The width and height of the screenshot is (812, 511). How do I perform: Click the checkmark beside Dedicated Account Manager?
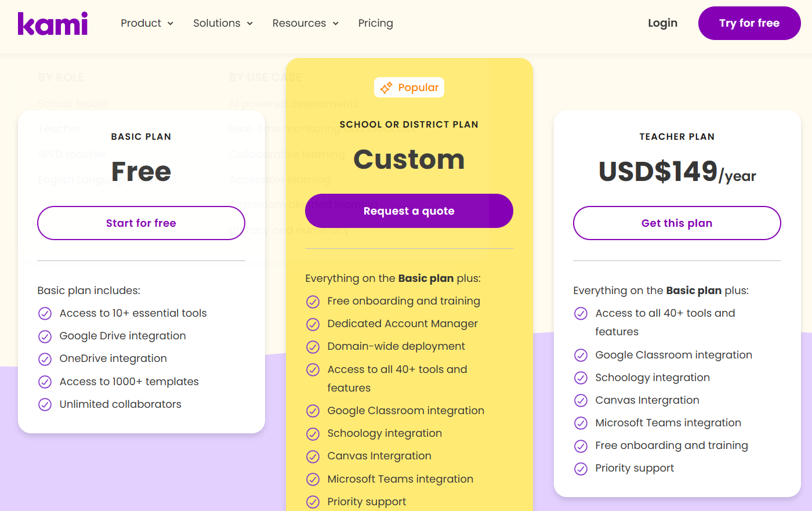point(313,324)
